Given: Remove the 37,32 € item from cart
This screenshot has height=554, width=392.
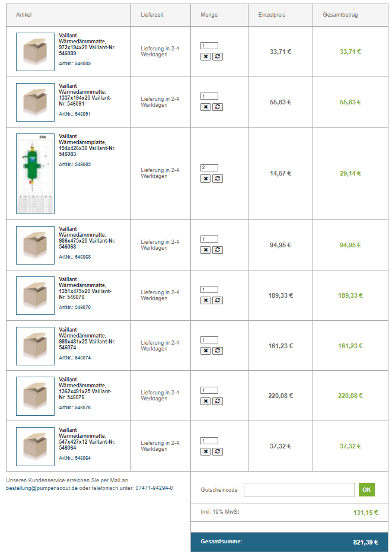Looking at the screenshot, I should 206,451.
